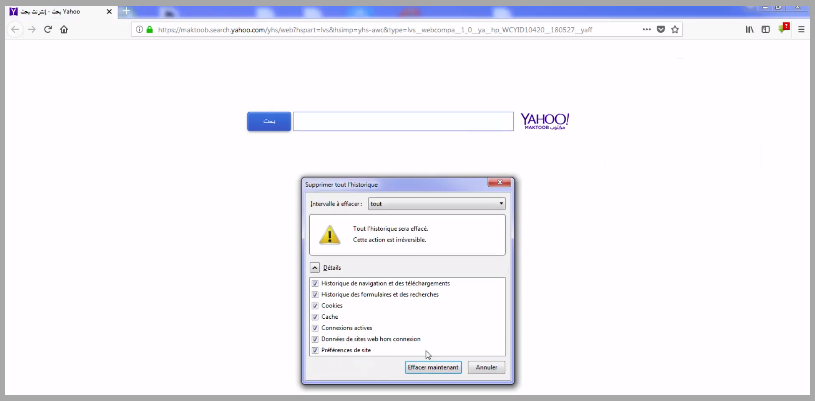Open the Firefox hamburger menu
The height and width of the screenshot is (401, 815).
(800, 30)
